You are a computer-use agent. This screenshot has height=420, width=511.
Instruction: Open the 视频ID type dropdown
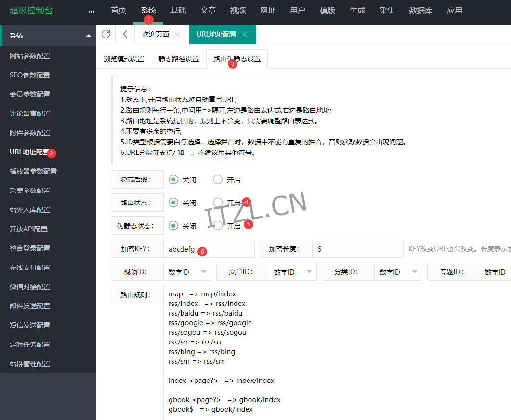(x=187, y=272)
